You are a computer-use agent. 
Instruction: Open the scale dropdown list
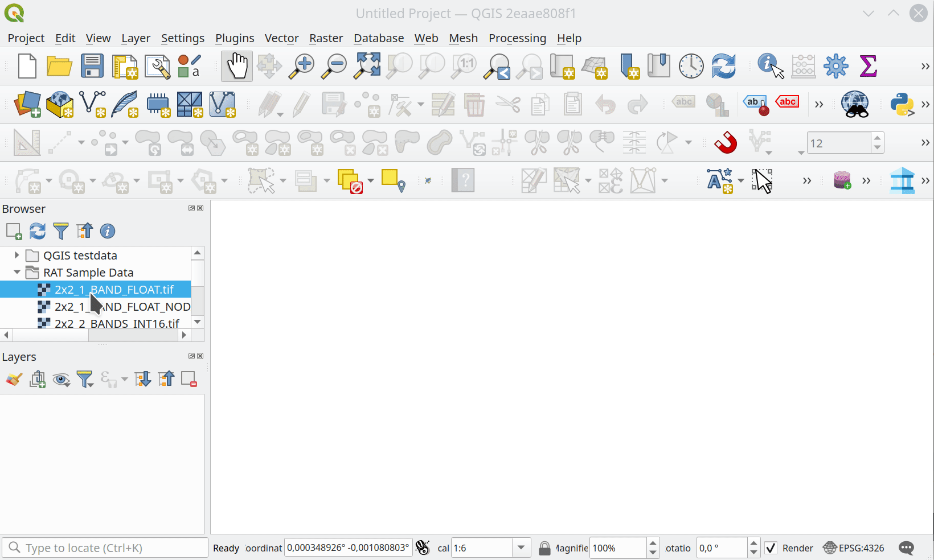tap(521, 548)
